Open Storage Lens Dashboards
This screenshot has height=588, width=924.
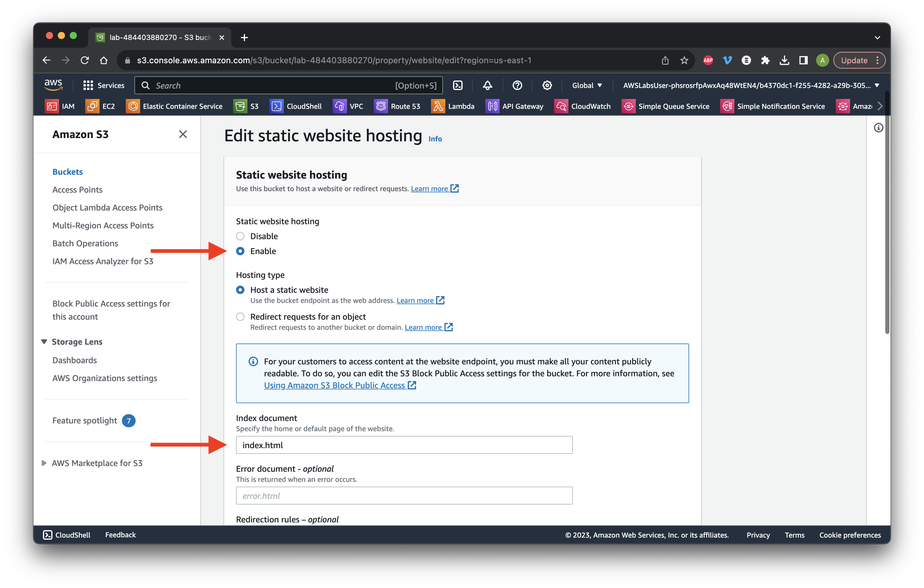[75, 360]
